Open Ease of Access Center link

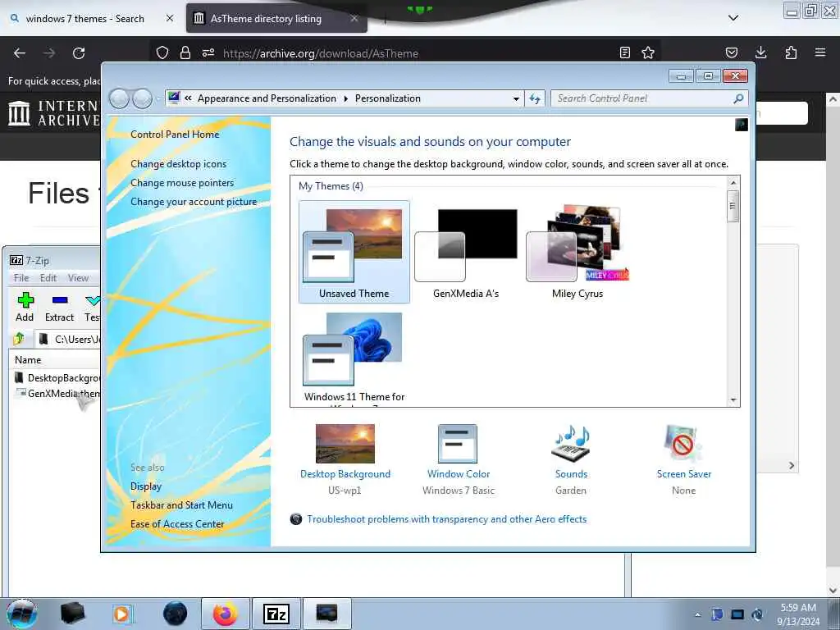click(177, 524)
